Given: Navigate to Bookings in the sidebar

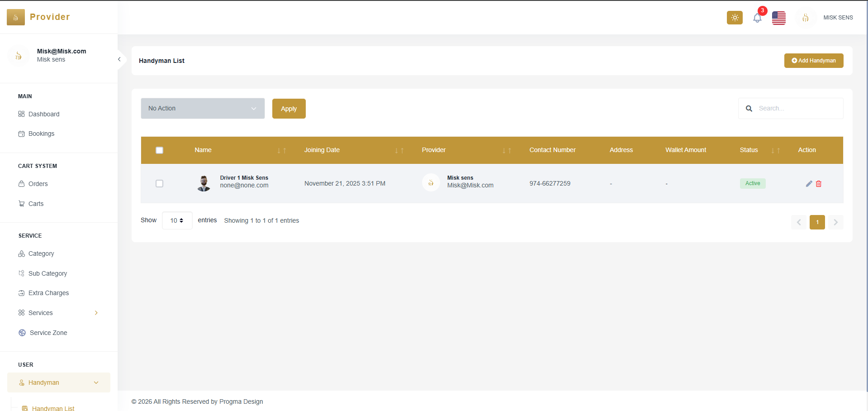Looking at the screenshot, I should click(41, 134).
